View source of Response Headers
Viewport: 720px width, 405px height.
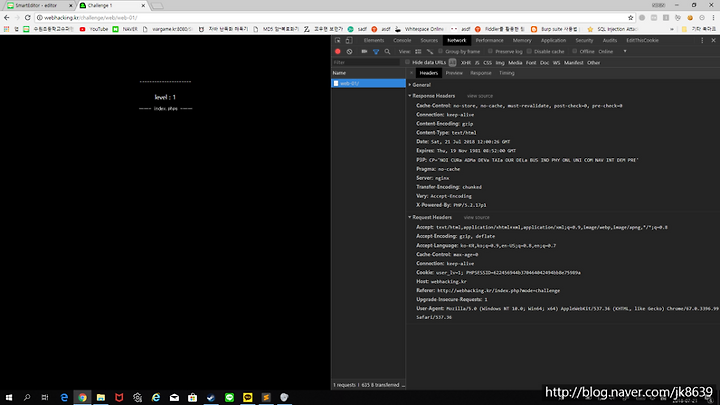click(480, 96)
